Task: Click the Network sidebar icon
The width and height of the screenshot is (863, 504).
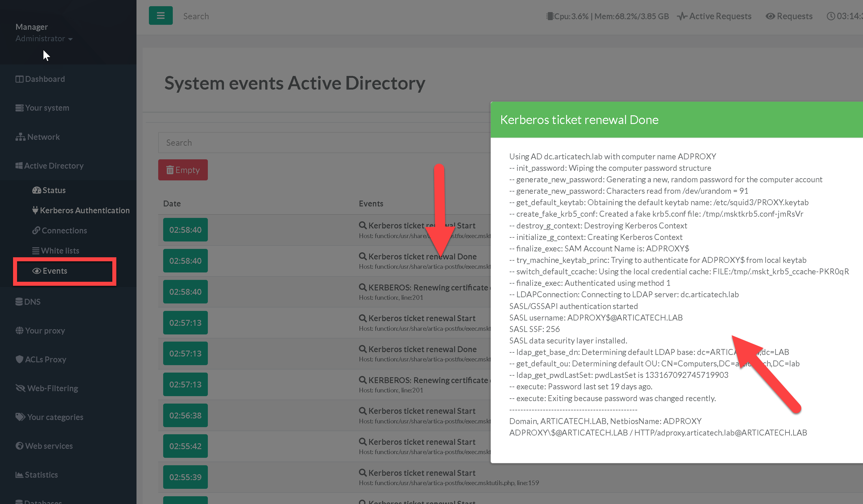Action: [20, 137]
